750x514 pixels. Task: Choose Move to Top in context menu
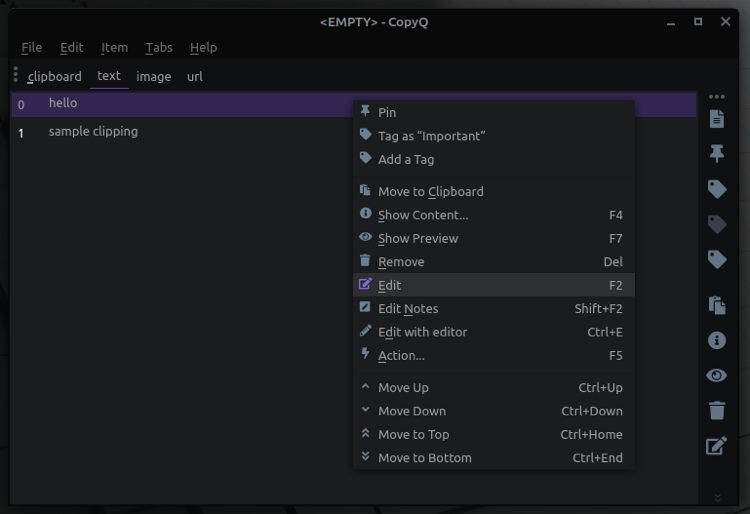click(494, 434)
